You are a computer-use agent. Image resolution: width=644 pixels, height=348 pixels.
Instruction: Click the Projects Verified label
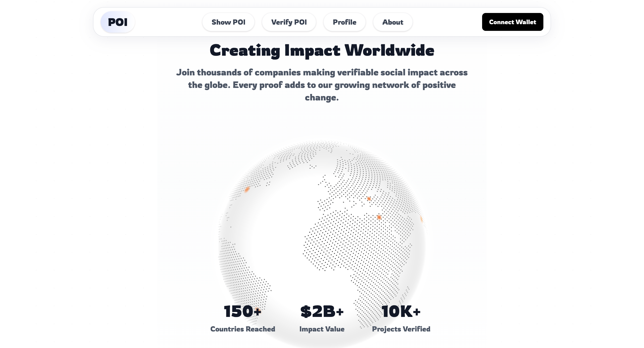click(x=401, y=329)
